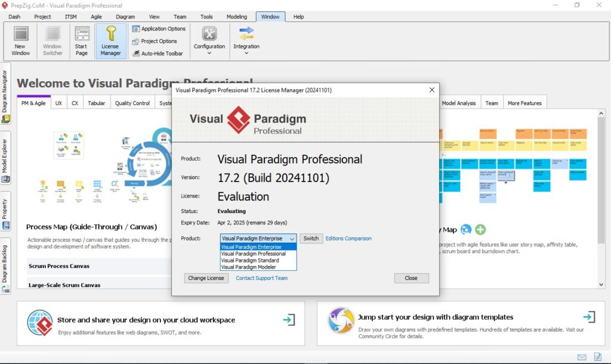This screenshot has width=611, height=364.
Task: Open the View menu
Action: tap(155, 17)
